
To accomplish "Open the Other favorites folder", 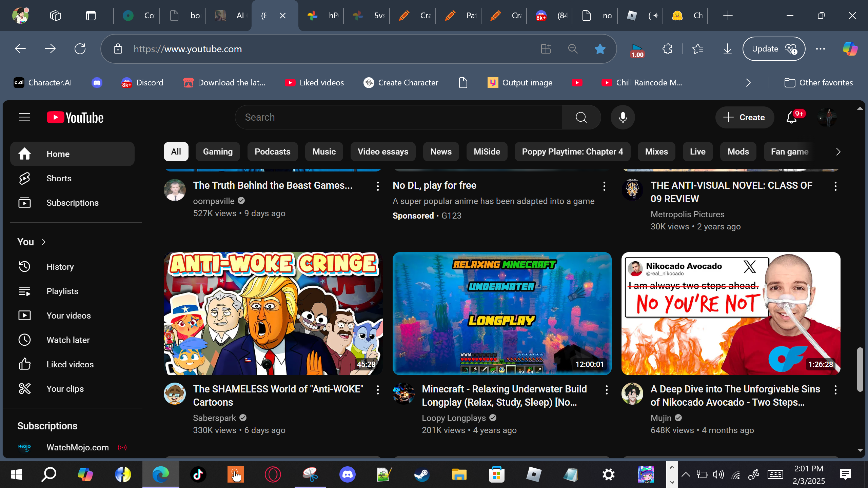I will [818, 83].
